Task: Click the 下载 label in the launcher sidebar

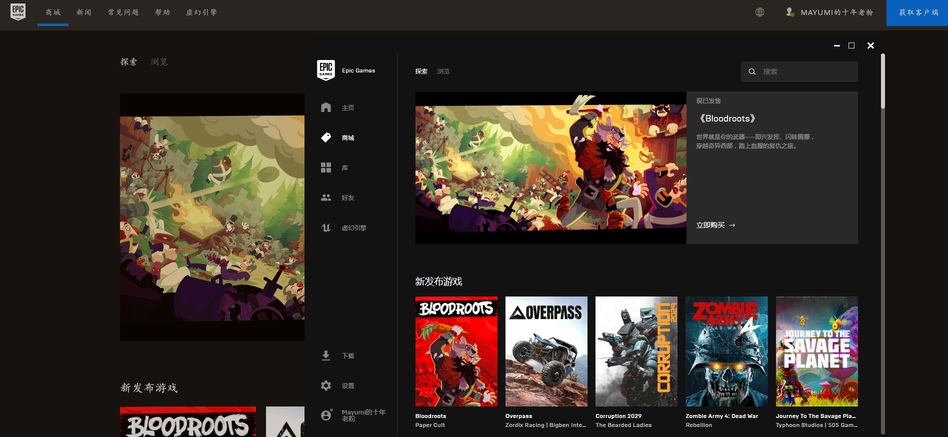Action: 348,356
